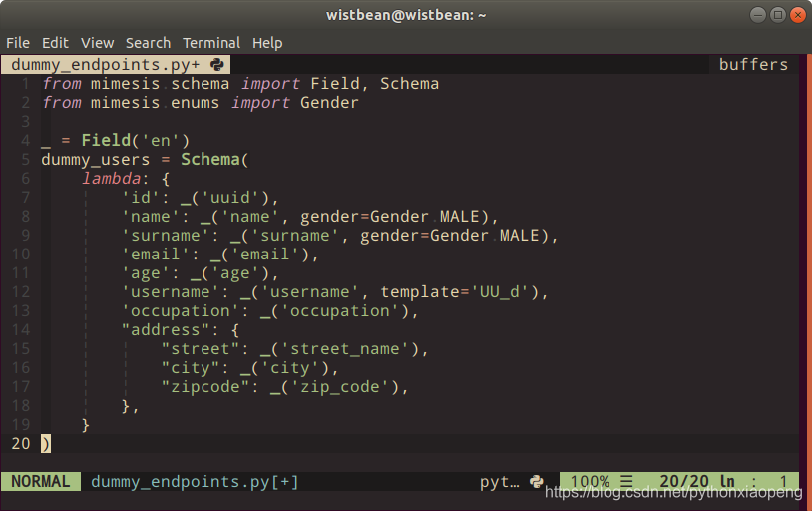
Task: Open the Search menu
Action: tap(148, 43)
